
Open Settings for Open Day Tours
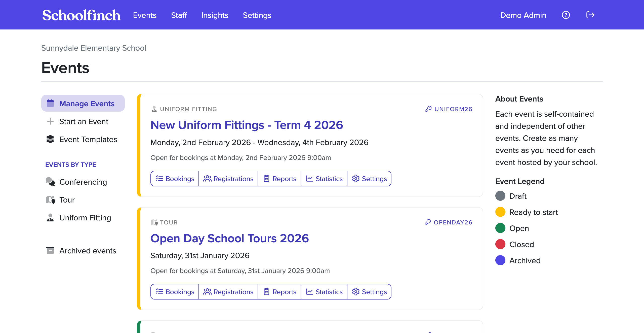tap(369, 292)
